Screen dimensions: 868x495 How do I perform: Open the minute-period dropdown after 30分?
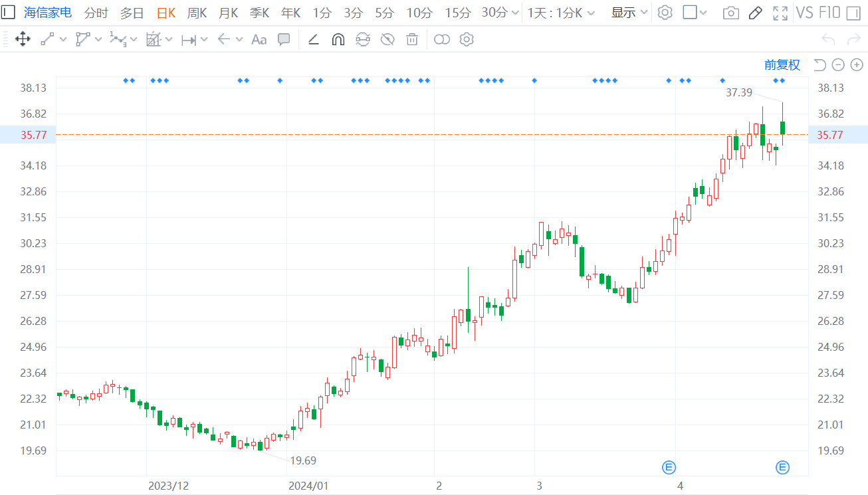pos(514,13)
